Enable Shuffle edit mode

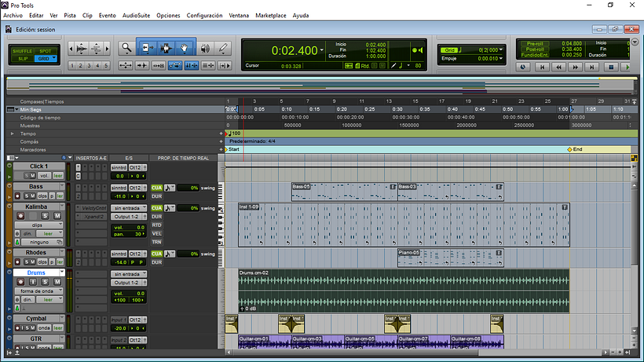21,50
